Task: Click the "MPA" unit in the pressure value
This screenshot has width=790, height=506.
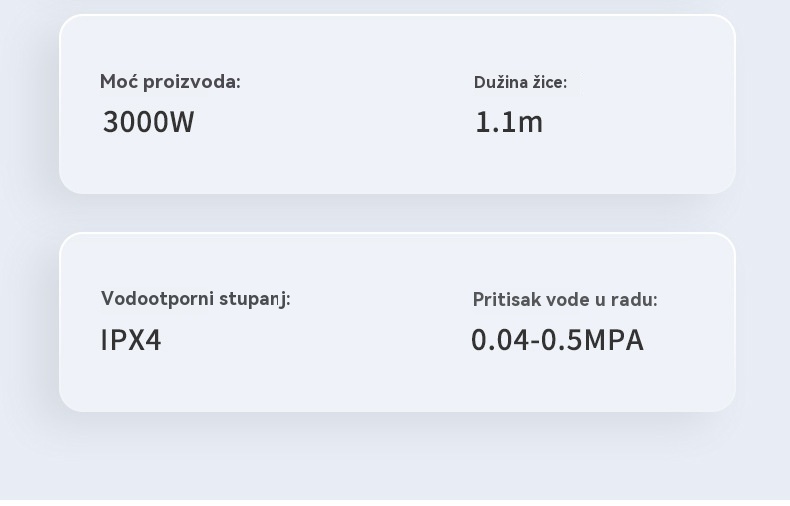Action: [x=613, y=340]
